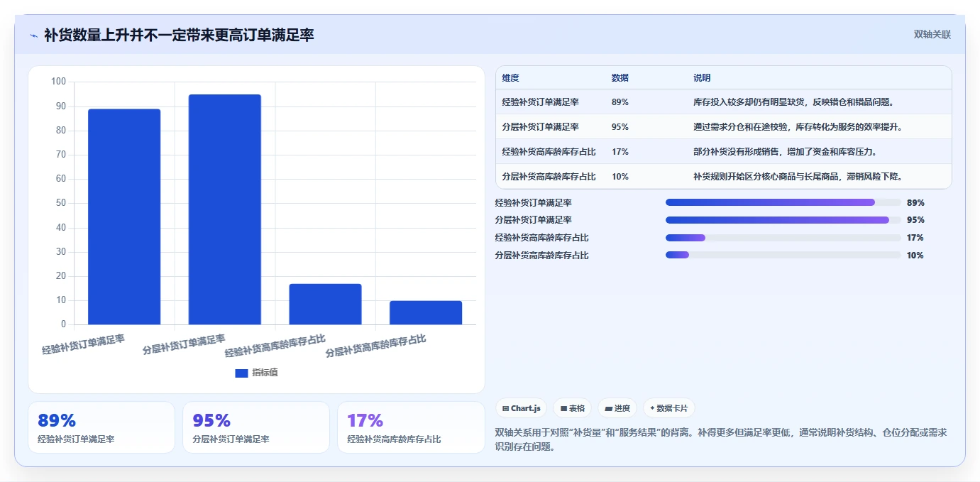Open the 89% 经验补货订单满足率 data card
The height and width of the screenshot is (482, 980).
[101, 427]
